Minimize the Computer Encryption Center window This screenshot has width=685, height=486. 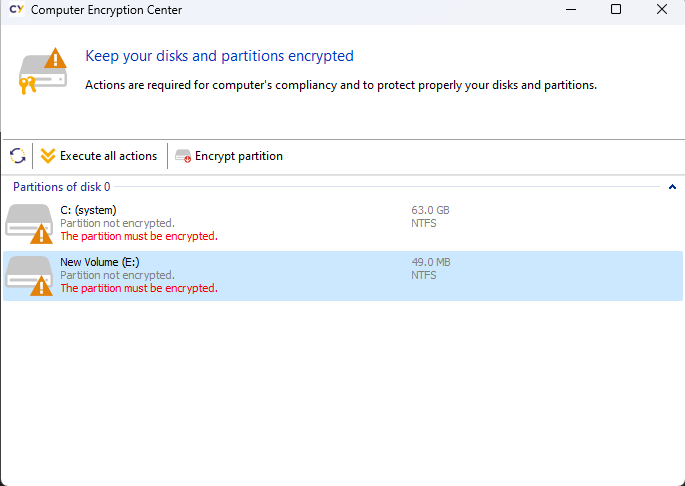point(570,10)
